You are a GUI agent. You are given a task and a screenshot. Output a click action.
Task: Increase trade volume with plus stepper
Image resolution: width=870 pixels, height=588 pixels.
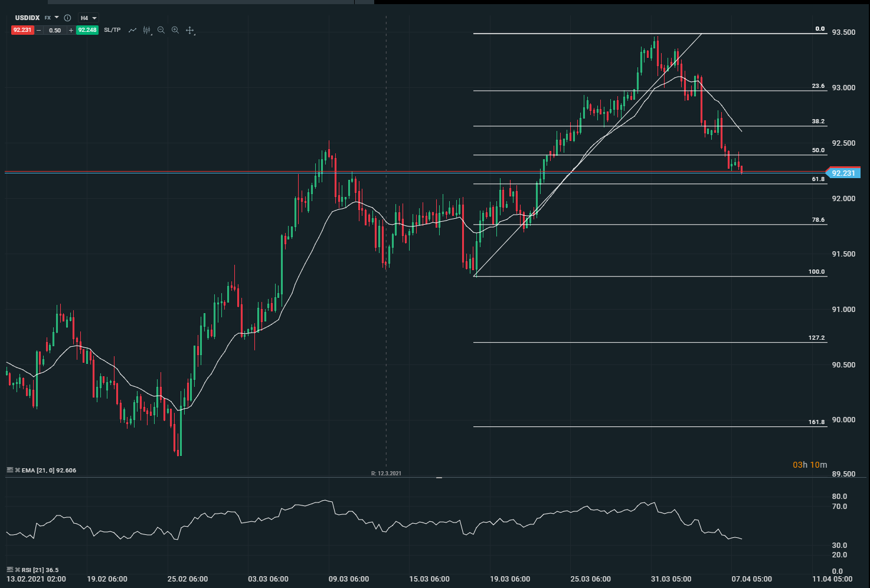tap(71, 30)
